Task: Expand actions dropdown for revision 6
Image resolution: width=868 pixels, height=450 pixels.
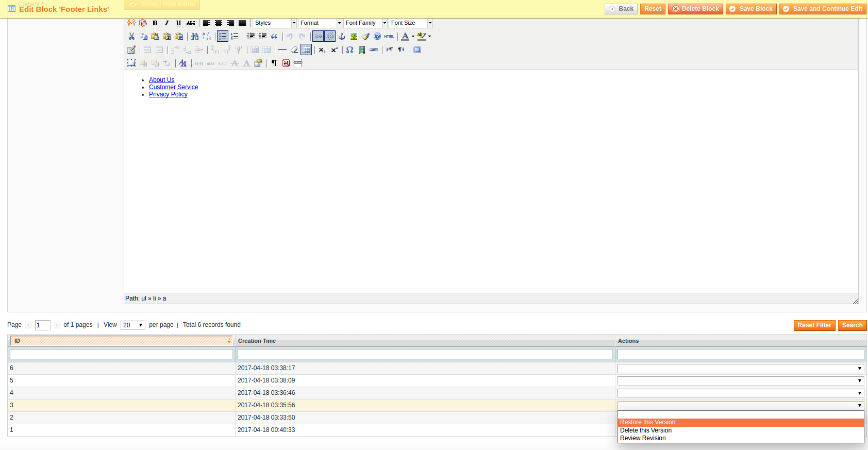Action: pyautogui.click(x=741, y=368)
